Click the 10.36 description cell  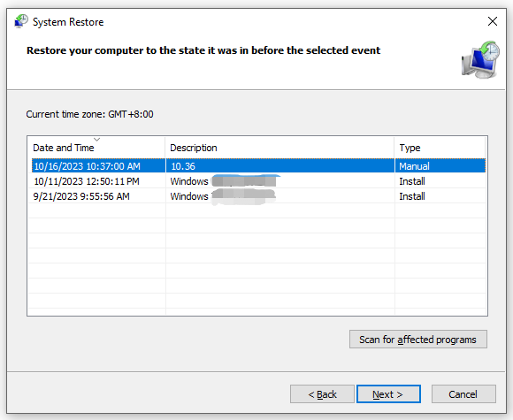[x=183, y=166]
